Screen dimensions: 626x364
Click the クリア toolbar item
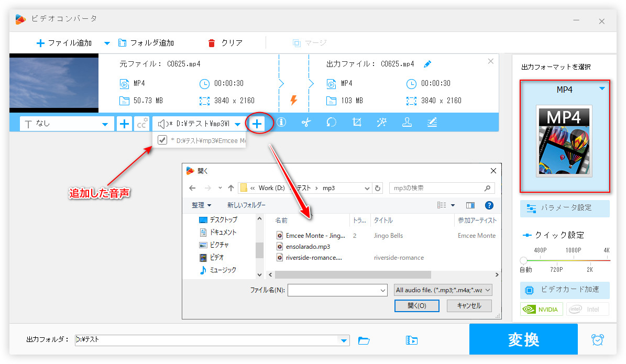point(225,43)
